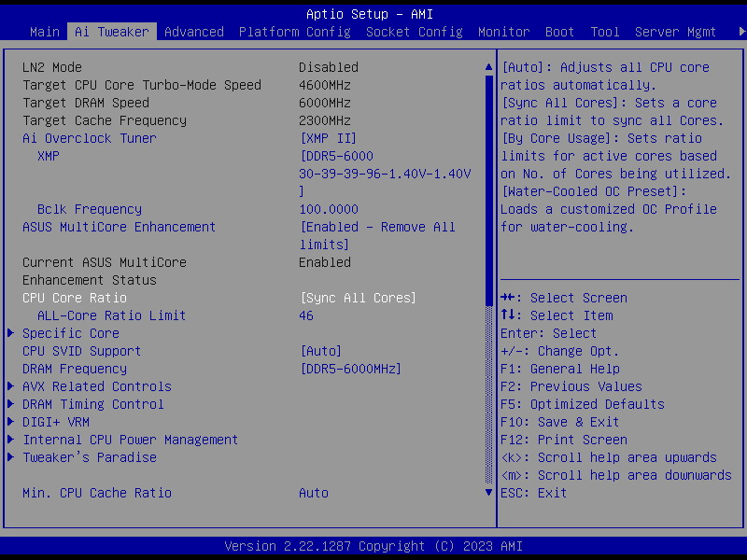
Task: Open Ai Overclock Tuner XMP II dropdown
Action: pyautogui.click(x=329, y=138)
